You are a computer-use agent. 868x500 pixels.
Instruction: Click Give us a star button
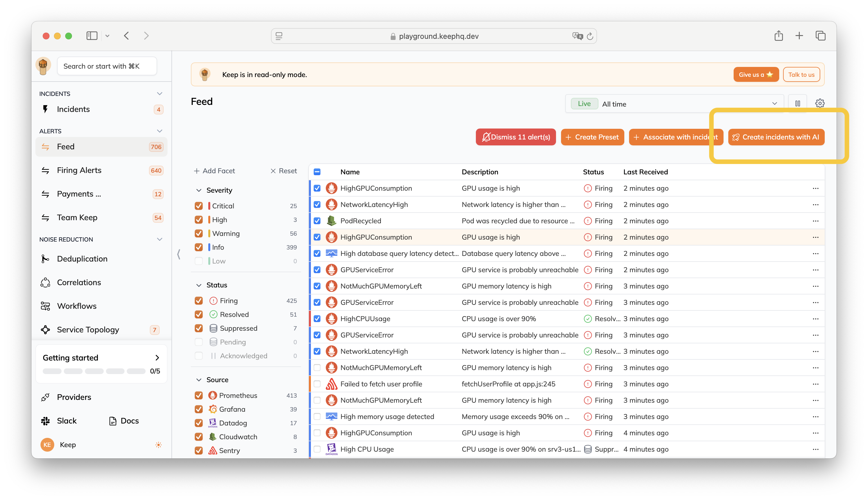pyautogui.click(x=756, y=75)
